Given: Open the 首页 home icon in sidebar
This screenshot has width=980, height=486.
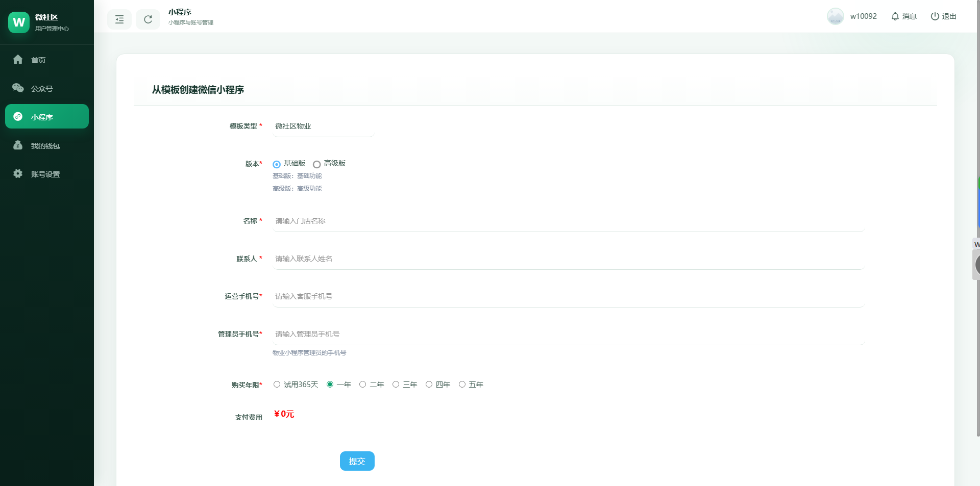Looking at the screenshot, I should [18, 60].
